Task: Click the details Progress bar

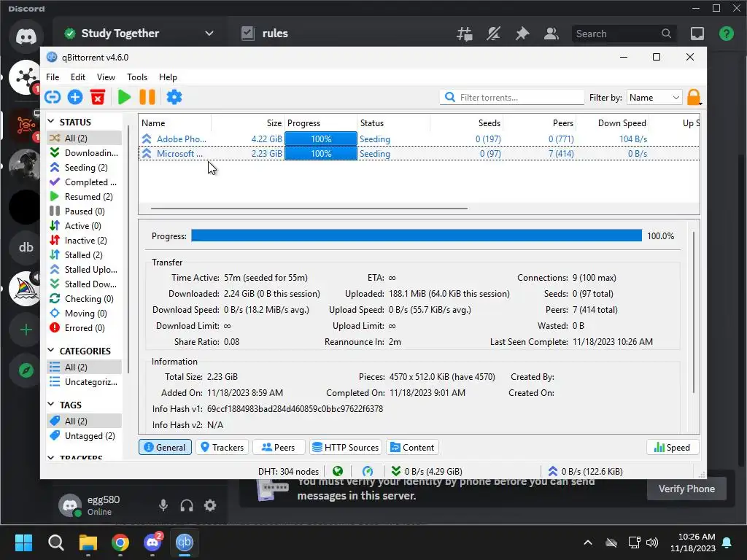Action: [417, 236]
